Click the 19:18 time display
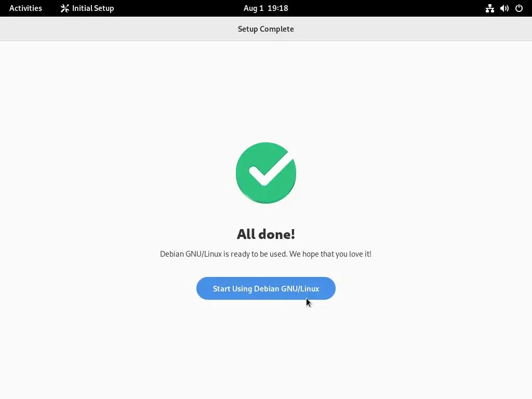The height and width of the screenshot is (399, 532). tap(278, 8)
